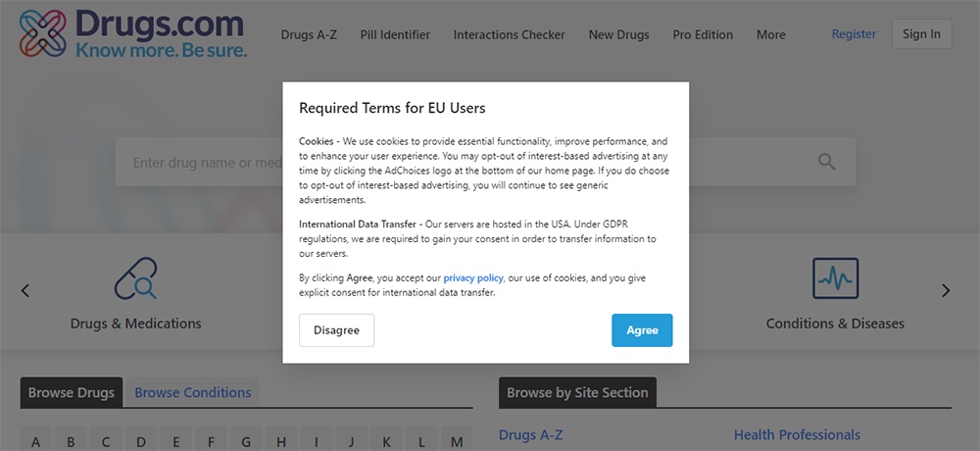Click the 'Required Terms for EU Users' heading
The image size is (980, 451).
pos(392,108)
